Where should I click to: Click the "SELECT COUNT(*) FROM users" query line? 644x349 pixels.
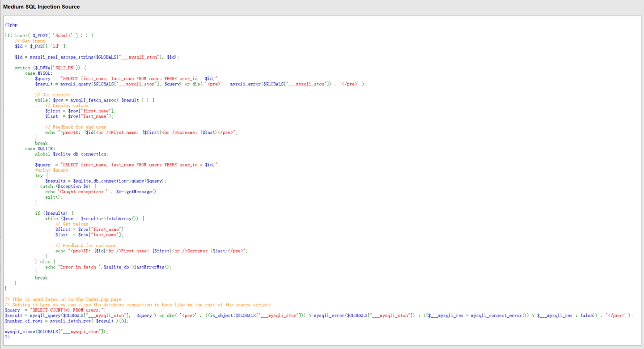[55, 310]
